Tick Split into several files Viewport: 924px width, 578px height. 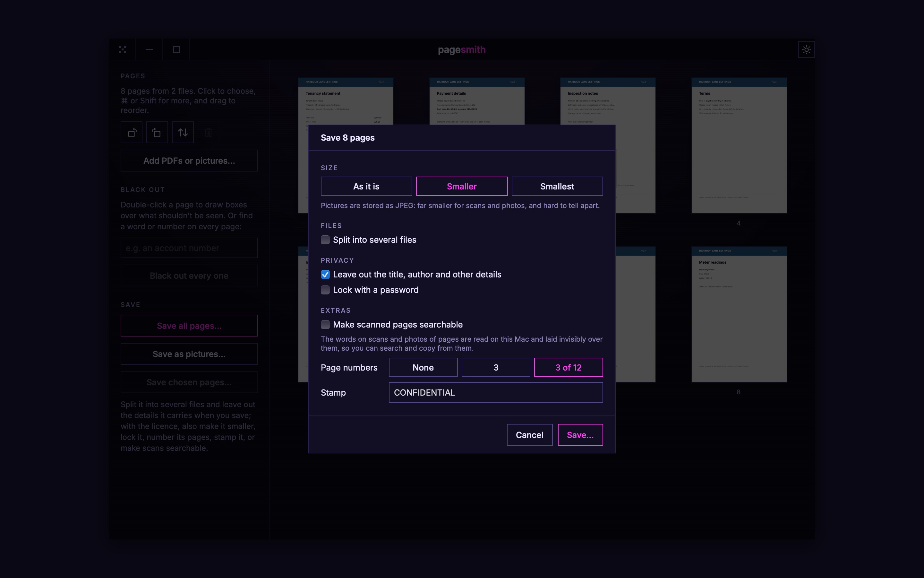[325, 240]
